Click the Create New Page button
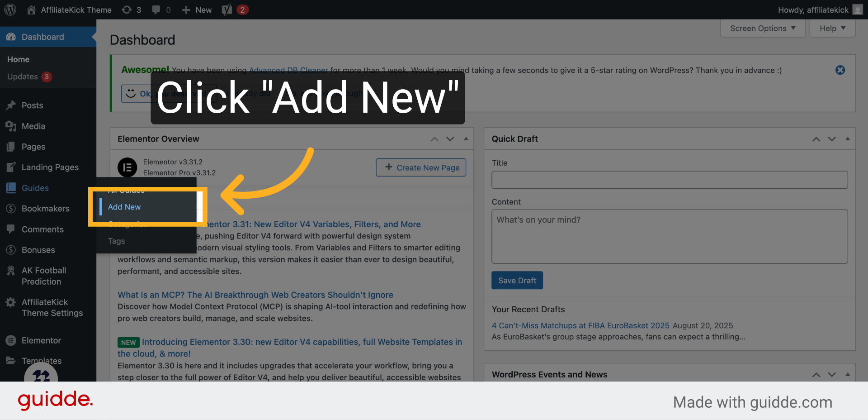Image resolution: width=868 pixels, height=420 pixels. click(421, 167)
